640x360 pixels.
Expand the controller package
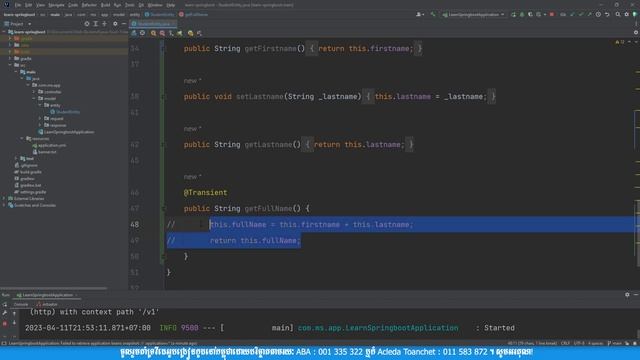pos(34,92)
